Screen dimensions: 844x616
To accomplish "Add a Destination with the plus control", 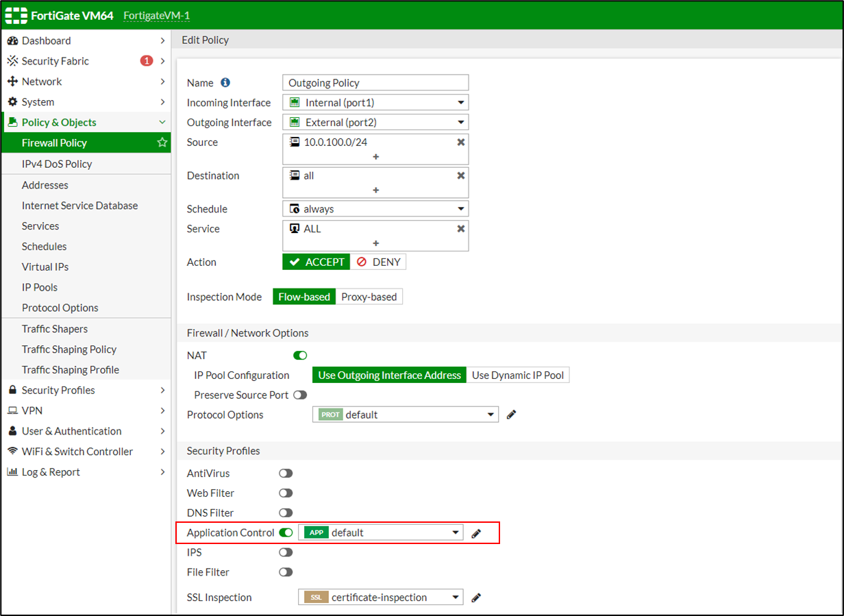I will click(375, 190).
